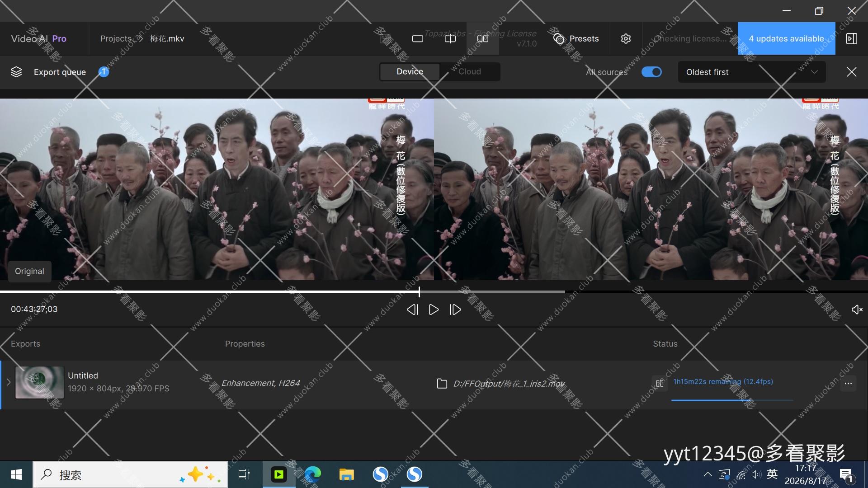Image resolution: width=868 pixels, height=488 pixels.
Task: Open the Oldest first sort dropdown
Action: [752, 72]
